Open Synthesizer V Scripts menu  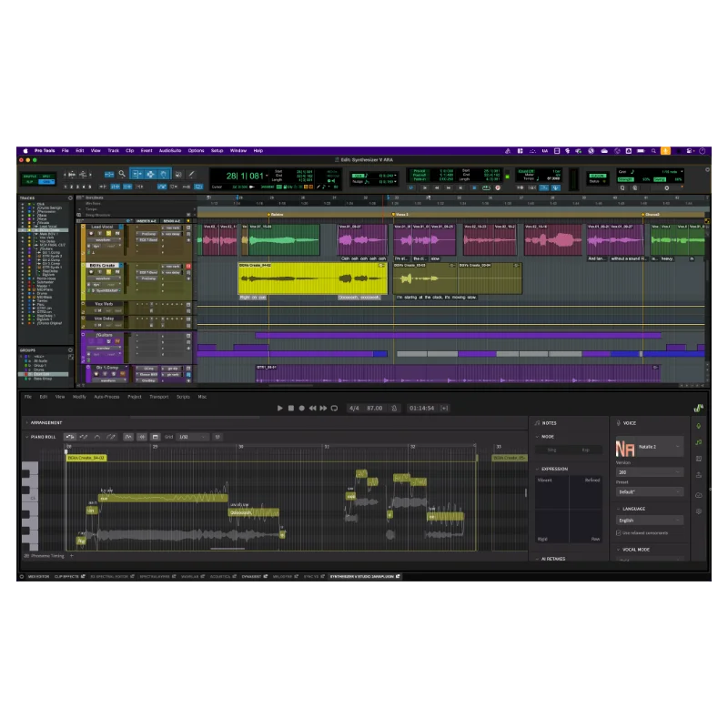tap(183, 397)
